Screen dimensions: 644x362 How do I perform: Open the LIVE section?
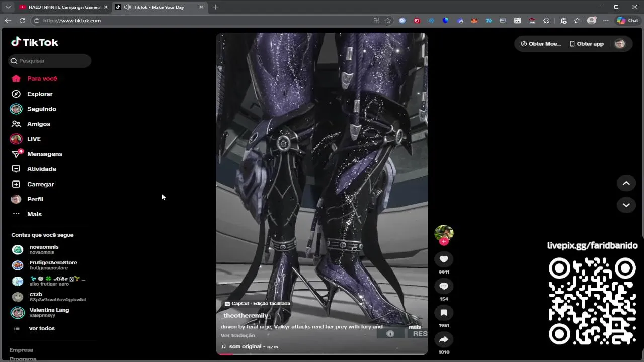tap(26, 139)
